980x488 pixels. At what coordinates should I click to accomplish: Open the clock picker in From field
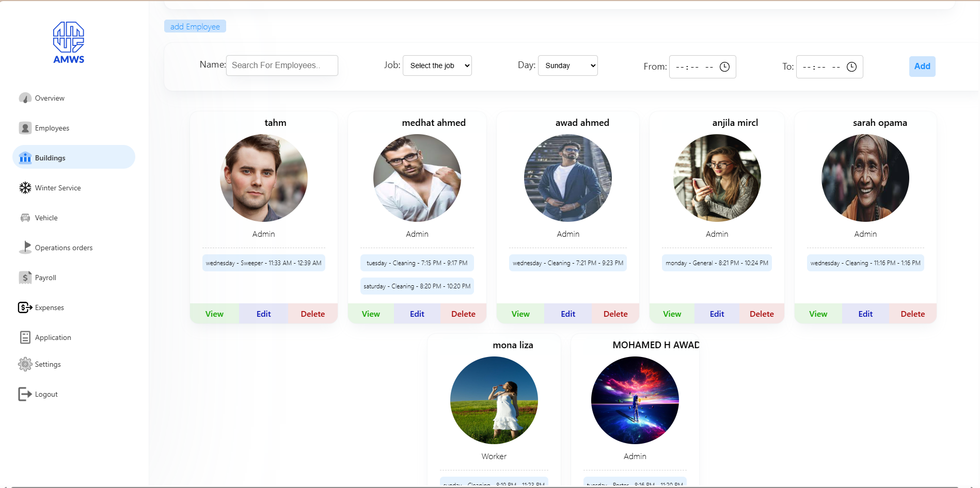point(724,67)
